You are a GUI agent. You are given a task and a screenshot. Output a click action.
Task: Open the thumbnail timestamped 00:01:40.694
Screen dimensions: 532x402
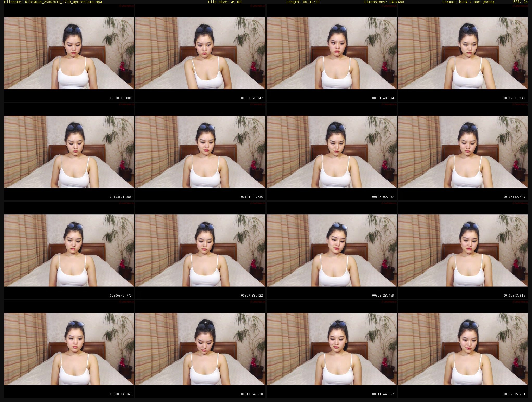(332, 53)
